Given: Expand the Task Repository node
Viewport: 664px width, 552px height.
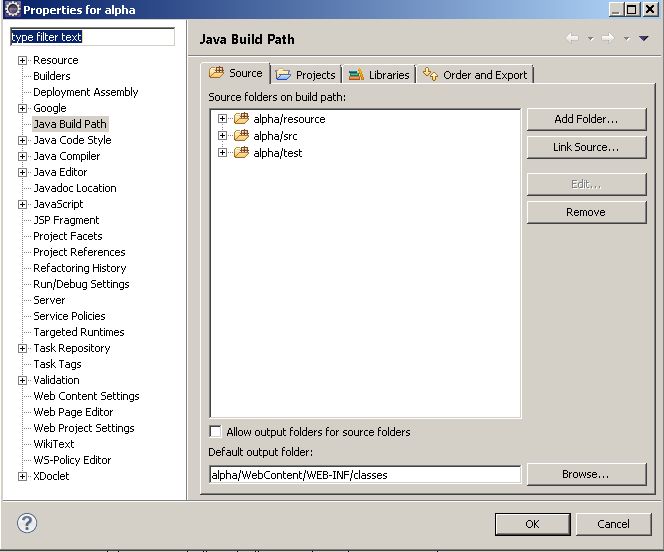Looking at the screenshot, I should [22, 348].
